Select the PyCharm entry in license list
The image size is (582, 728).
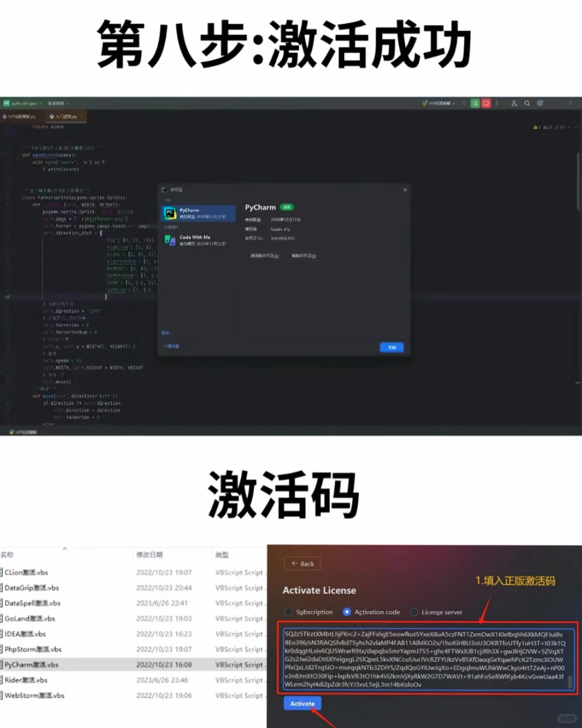pos(197,213)
